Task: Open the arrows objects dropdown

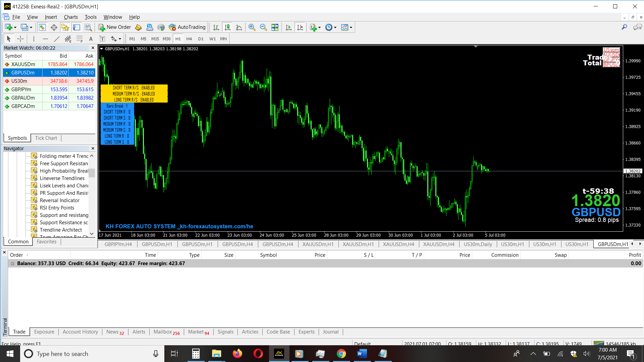Action: 120,39
